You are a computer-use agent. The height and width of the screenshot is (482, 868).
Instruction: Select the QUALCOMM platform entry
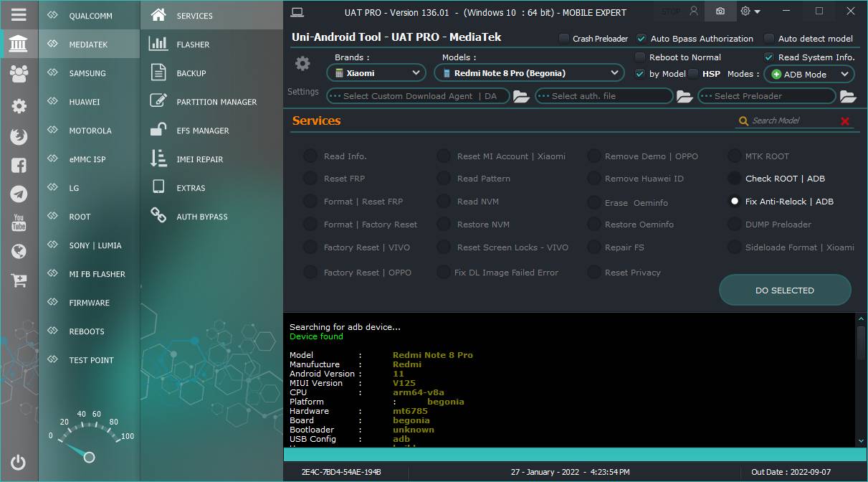coord(90,15)
